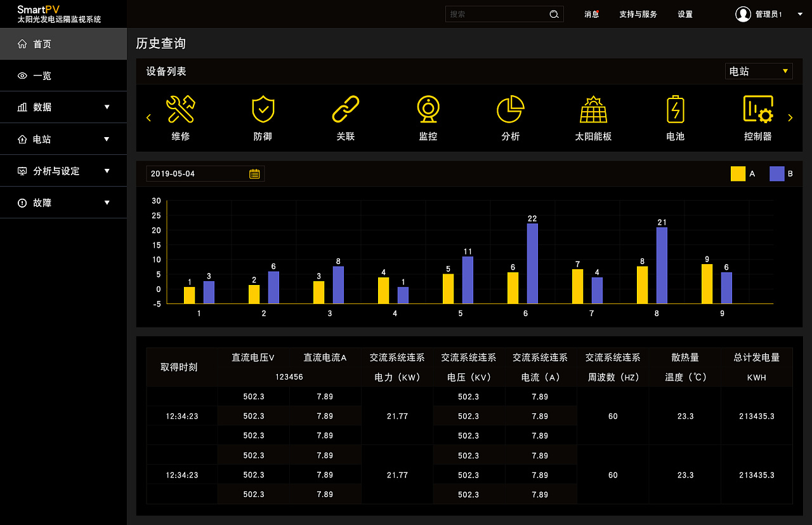Click the 历史查询 page heading
Viewport: 812px width, 525px height.
coord(161,43)
